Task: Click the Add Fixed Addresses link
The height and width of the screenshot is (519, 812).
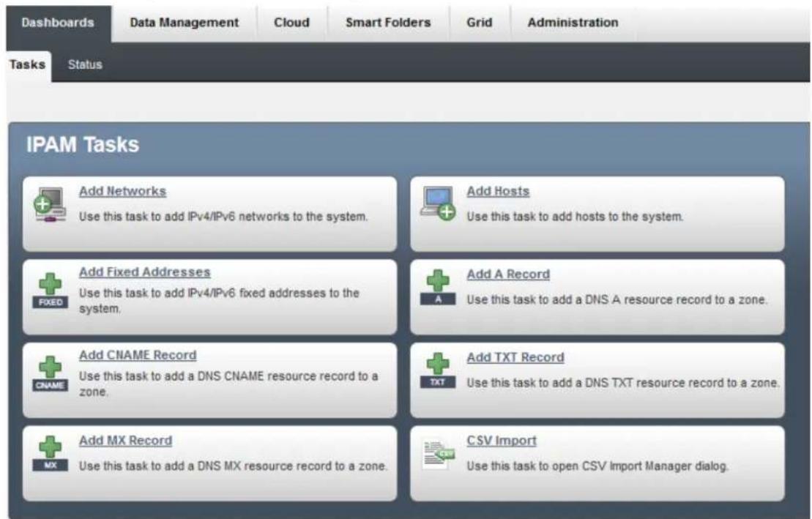Action: (145, 272)
